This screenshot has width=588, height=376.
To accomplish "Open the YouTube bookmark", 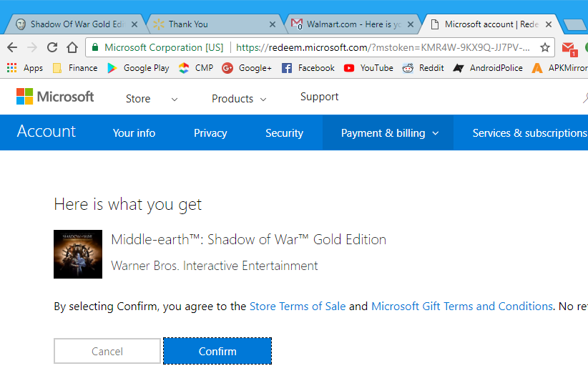I will click(368, 68).
